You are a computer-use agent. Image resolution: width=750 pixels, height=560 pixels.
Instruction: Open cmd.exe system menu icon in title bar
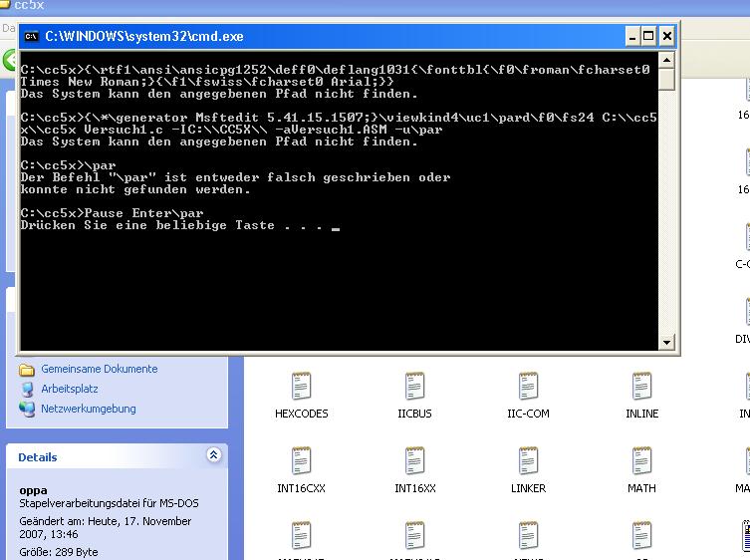coord(31,37)
